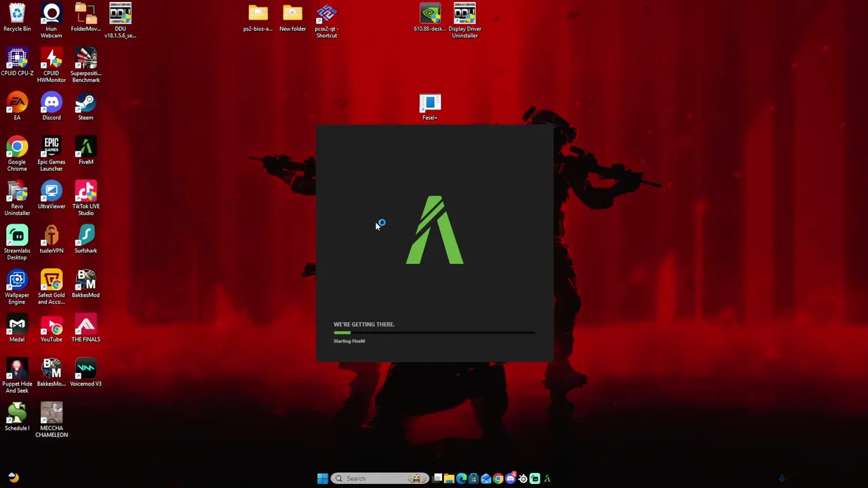The height and width of the screenshot is (488, 868).
Task: Select the Medal desktop shortcut
Action: click(17, 329)
